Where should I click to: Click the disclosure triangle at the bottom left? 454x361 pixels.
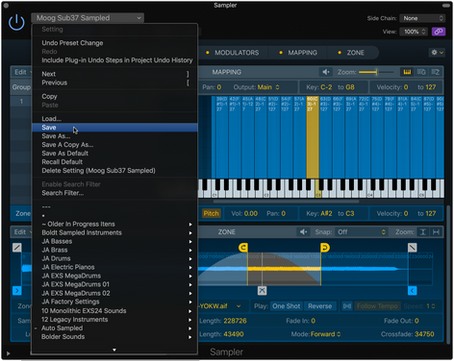pyautogui.click(x=8, y=353)
